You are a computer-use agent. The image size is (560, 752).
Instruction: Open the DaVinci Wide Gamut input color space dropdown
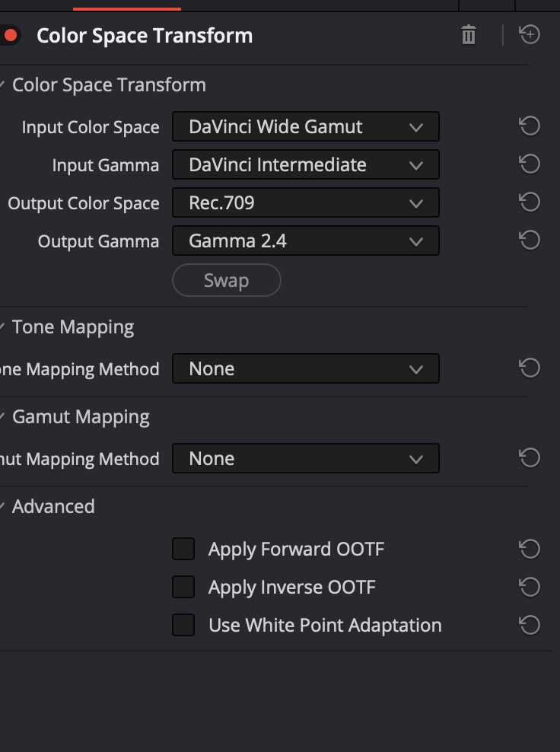[305, 126]
